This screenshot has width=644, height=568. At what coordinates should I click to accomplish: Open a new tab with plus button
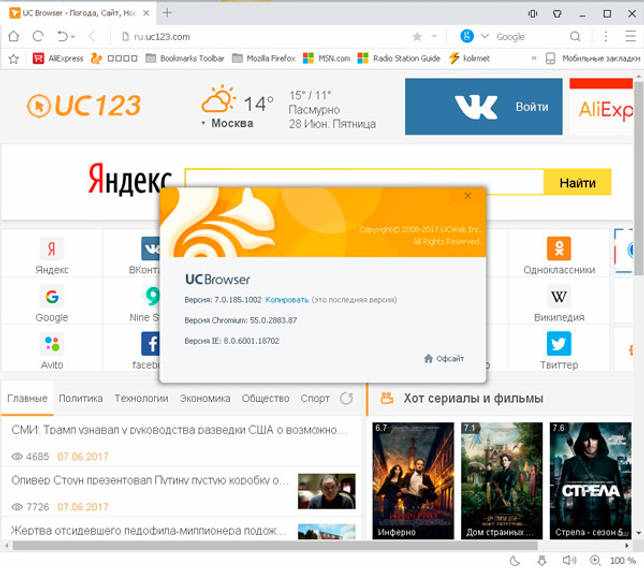point(167,13)
